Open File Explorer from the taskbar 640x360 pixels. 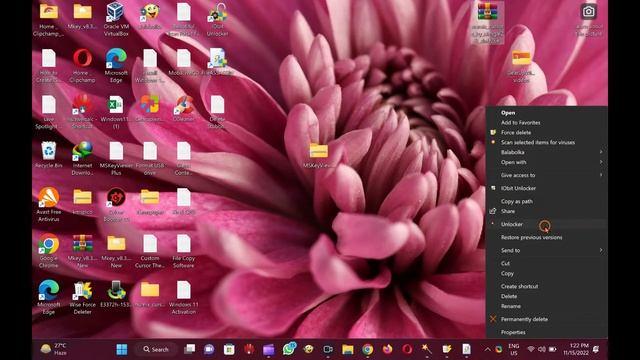pyautogui.click(x=348, y=349)
